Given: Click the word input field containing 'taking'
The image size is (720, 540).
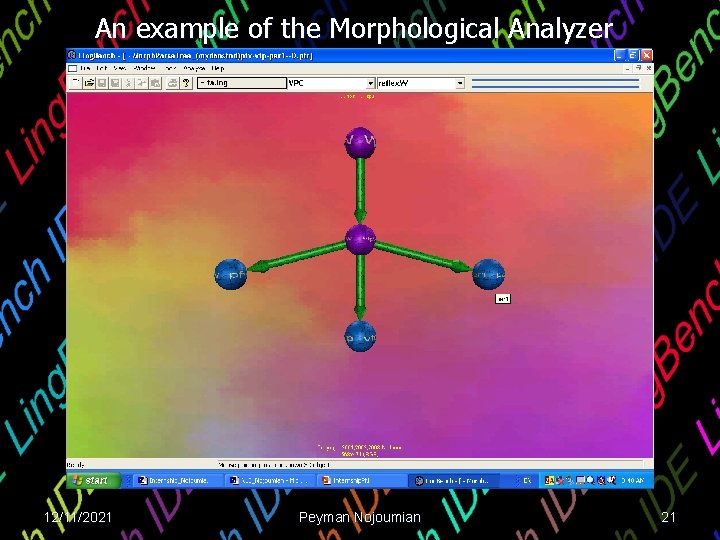Looking at the screenshot, I should pyautogui.click(x=242, y=83).
